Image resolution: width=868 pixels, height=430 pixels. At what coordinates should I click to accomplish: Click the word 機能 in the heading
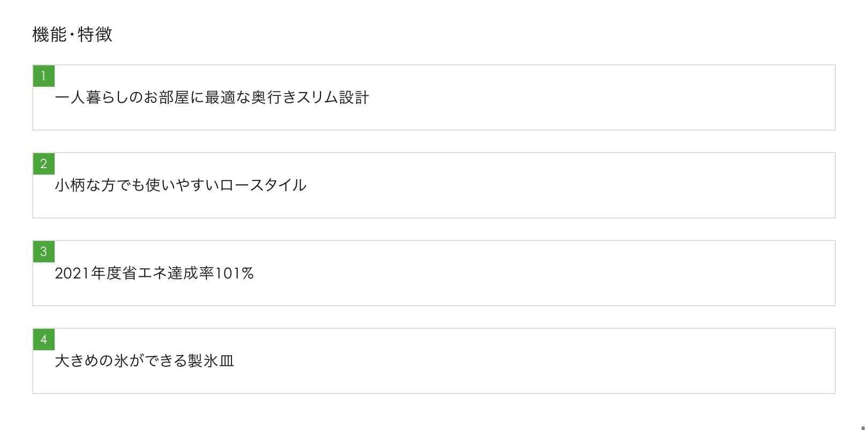point(49,35)
